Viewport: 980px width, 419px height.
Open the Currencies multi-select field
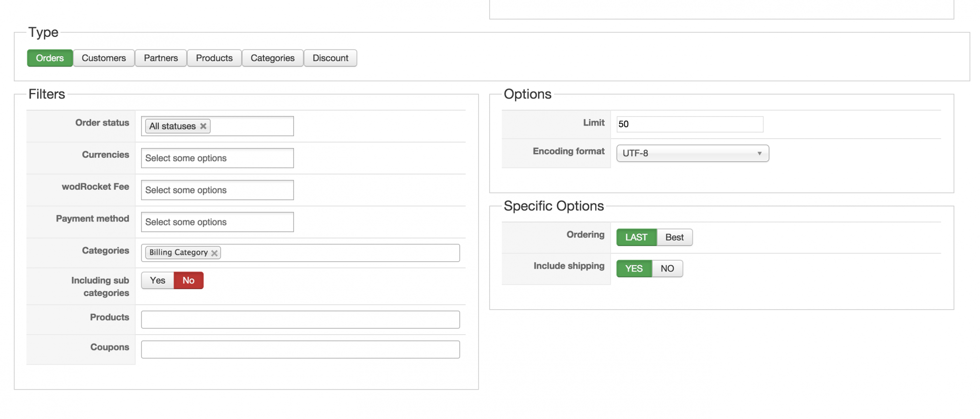217,158
